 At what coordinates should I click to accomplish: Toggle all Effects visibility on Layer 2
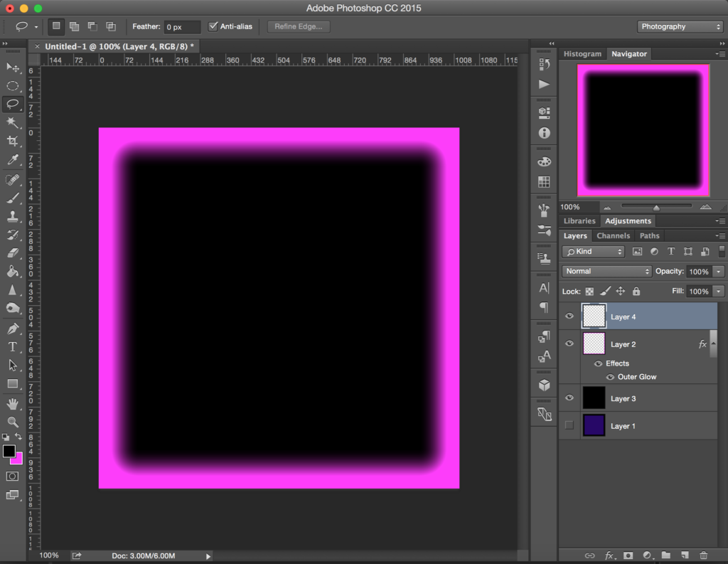click(598, 363)
